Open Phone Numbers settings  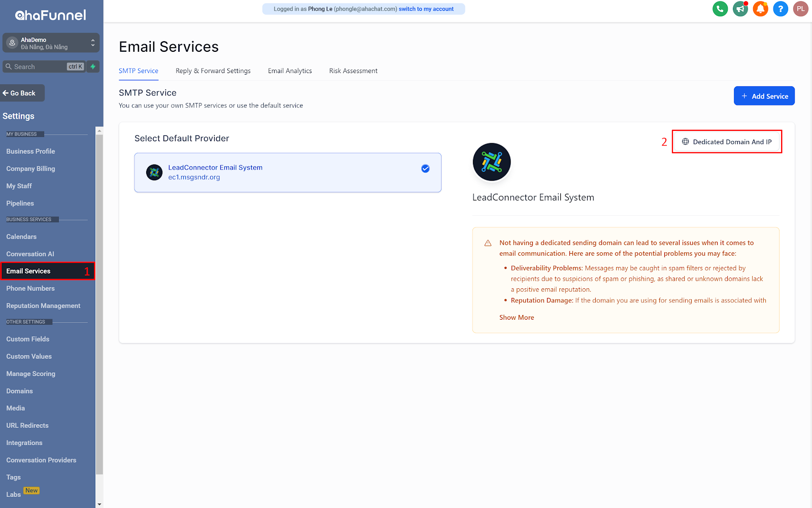(x=30, y=288)
